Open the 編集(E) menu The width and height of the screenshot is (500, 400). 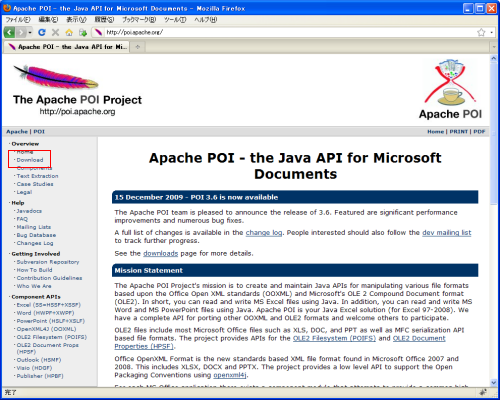(48, 20)
